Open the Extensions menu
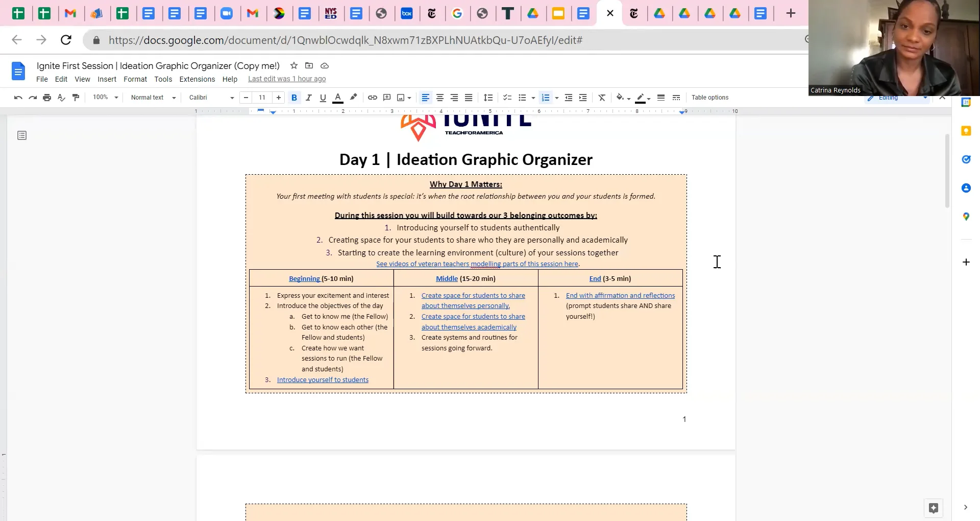This screenshot has height=521, width=980. 197,79
